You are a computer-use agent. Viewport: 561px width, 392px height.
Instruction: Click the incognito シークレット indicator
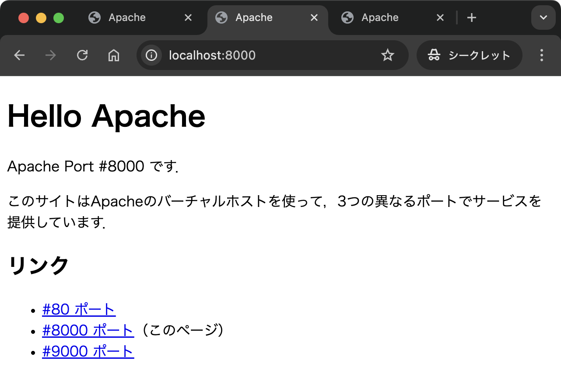point(469,55)
